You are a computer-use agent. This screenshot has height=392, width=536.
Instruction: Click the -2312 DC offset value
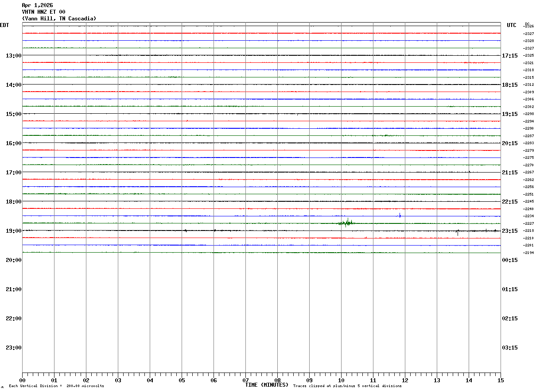tap(529, 85)
